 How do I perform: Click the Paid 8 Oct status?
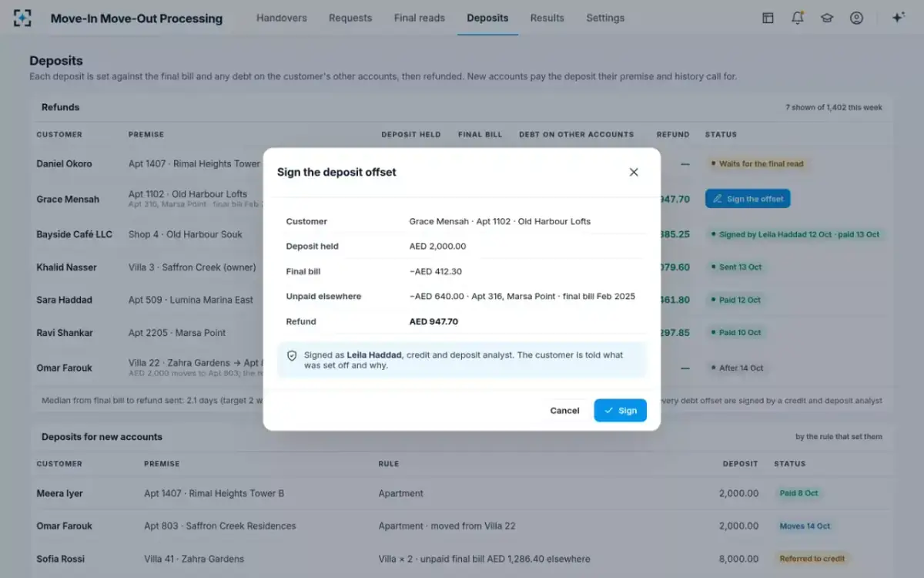coord(798,493)
